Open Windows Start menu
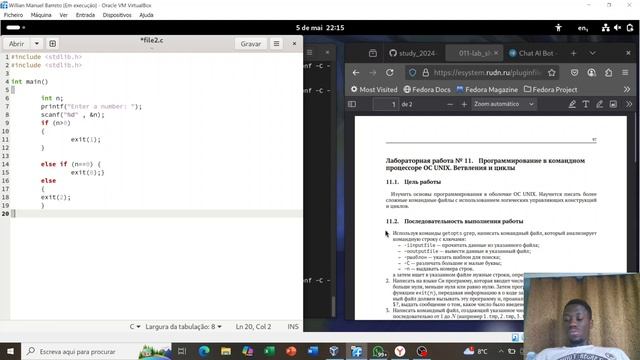This screenshot has height=360, width=640. click(11, 351)
